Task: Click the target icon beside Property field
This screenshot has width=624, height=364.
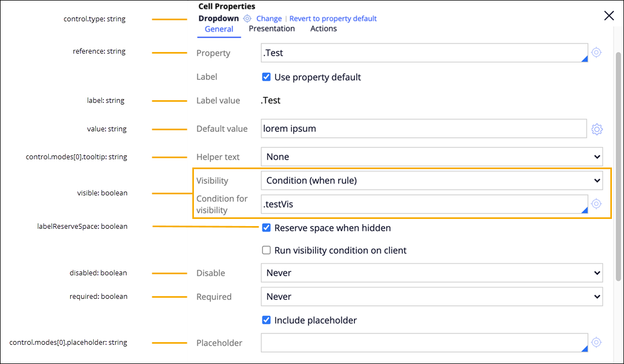Action: (597, 53)
